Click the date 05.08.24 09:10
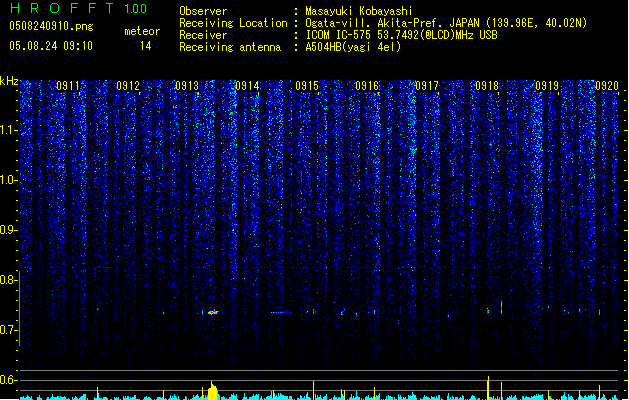 [51, 46]
